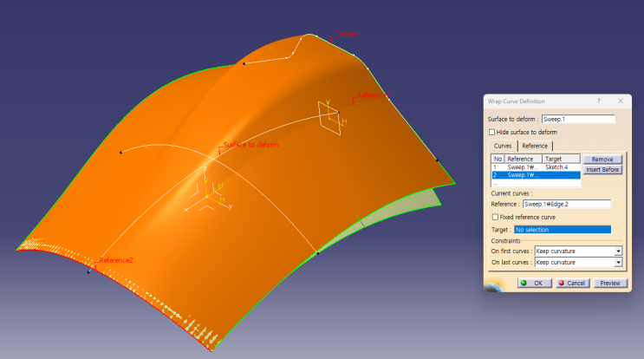This screenshot has height=359, width=644.
Task: Select row 1 with Sketch.4 target
Action: coord(536,167)
